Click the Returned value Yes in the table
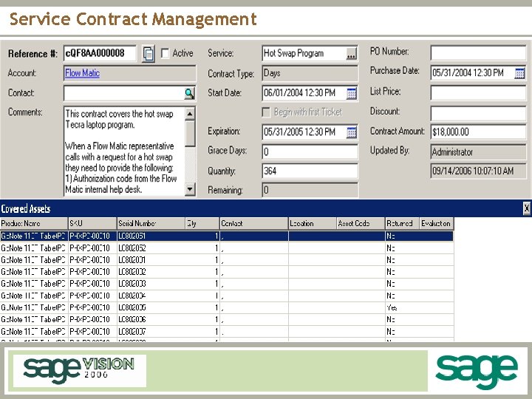Image resolution: width=532 pixels, height=399 pixels. pyautogui.click(x=392, y=307)
